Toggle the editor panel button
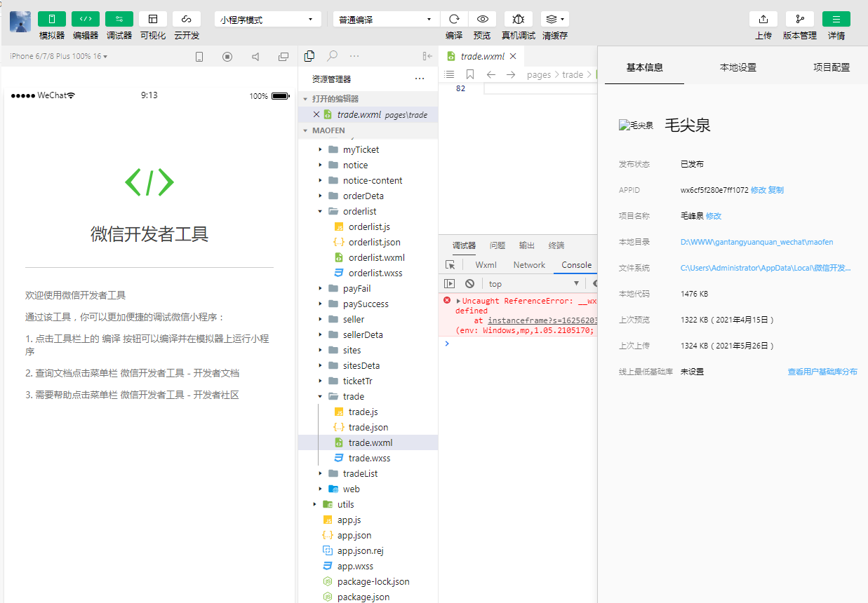Screen dimensions: 868x603 pyautogui.click(x=86, y=19)
